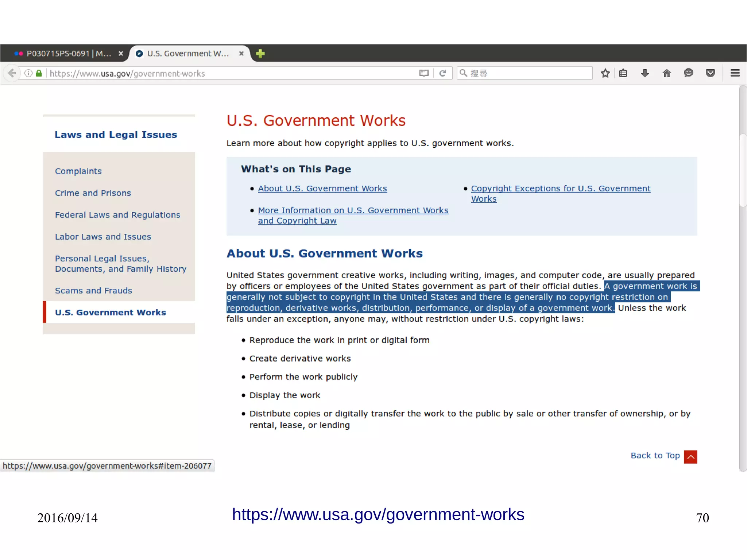Image resolution: width=747 pixels, height=560 pixels.
Task: Click the highlighted 'A government work is' text
Action: coord(651,286)
